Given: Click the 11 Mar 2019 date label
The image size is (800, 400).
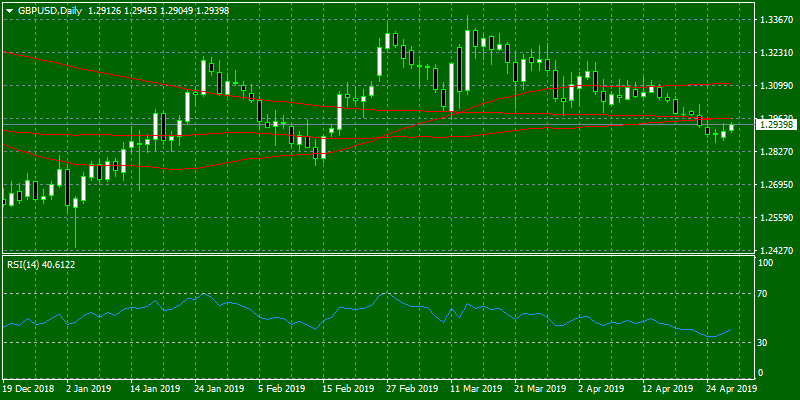Looking at the screenshot, I should pos(475,389).
